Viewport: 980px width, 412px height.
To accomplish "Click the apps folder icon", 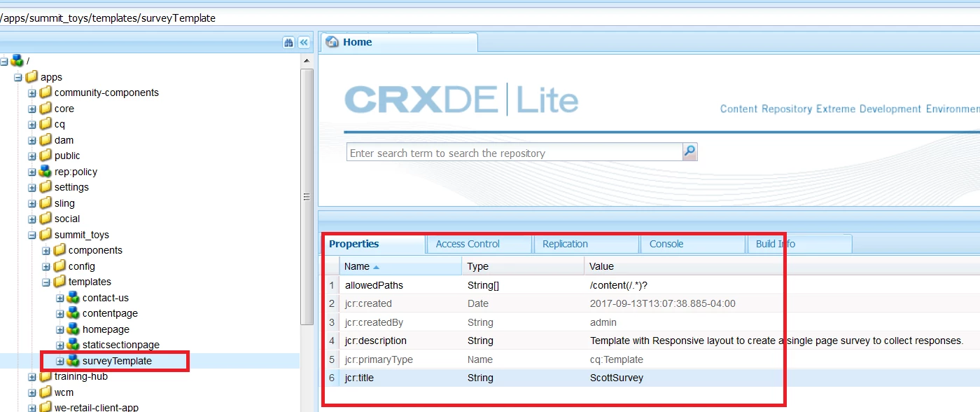I will [31, 77].
